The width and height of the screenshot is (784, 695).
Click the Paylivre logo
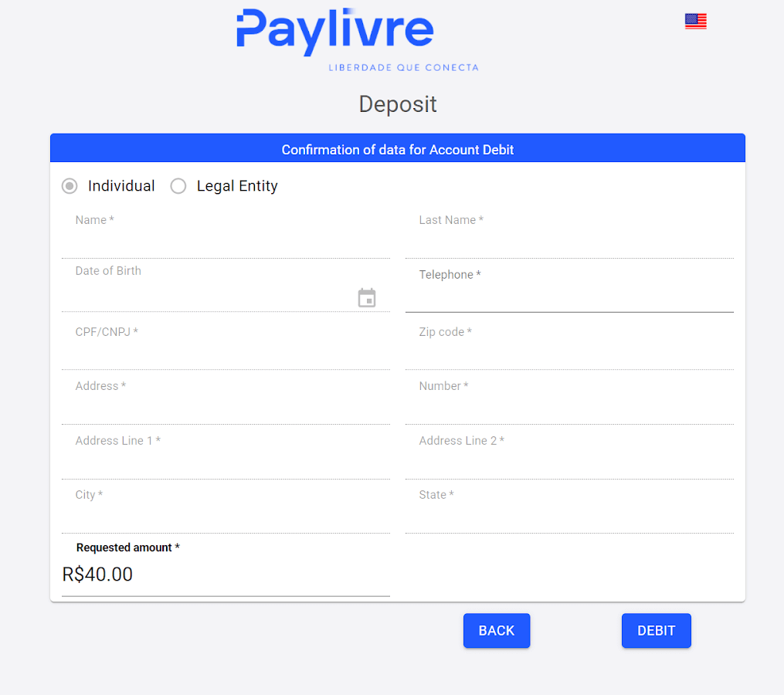(x=335, y=32)
